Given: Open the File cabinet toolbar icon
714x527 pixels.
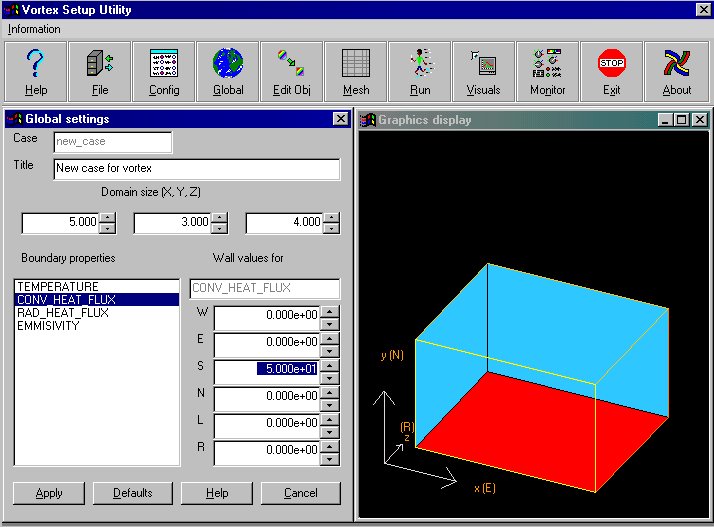Looking at the screenshot, I should [100, 72].
